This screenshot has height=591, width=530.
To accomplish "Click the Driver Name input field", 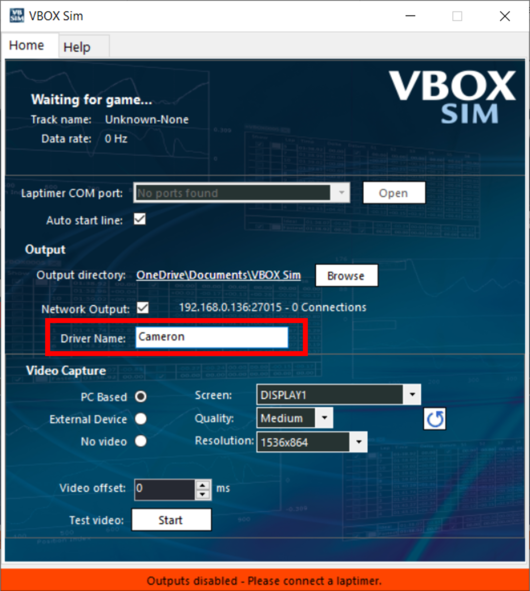I will click(212, 337).
